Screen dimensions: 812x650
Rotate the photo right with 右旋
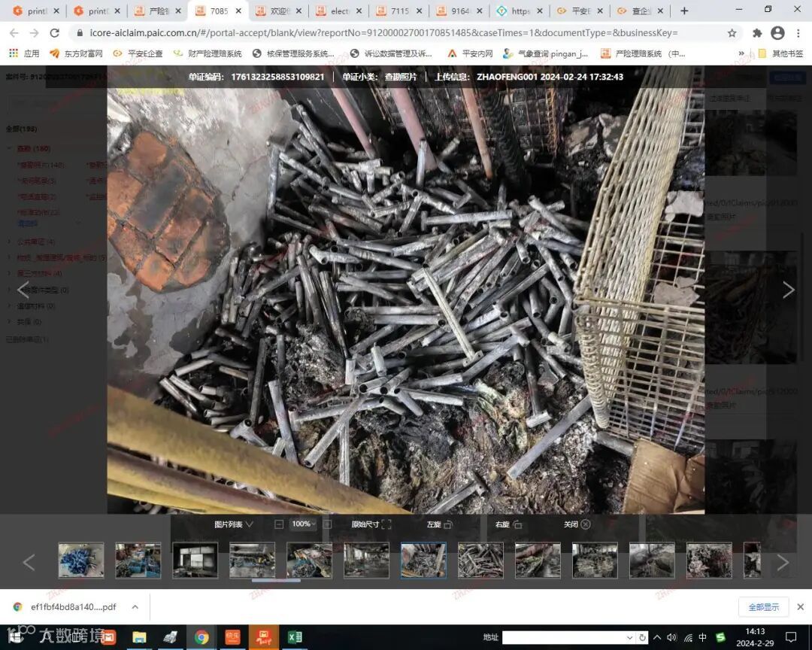click(x=507, y=524)
